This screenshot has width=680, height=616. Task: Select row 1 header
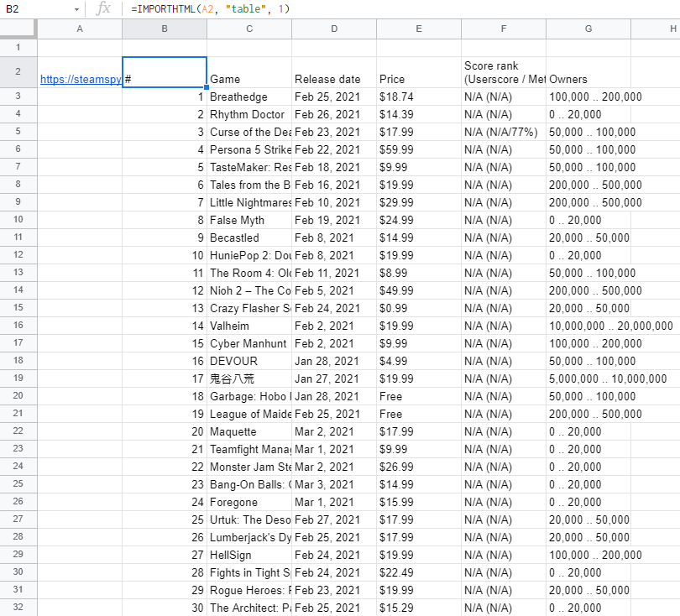(x=18, y=48)
